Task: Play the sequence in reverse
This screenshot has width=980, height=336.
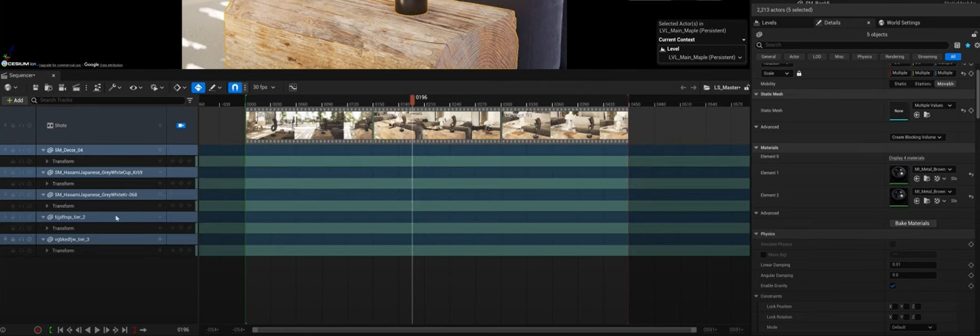Action: [x=88, y=330]
